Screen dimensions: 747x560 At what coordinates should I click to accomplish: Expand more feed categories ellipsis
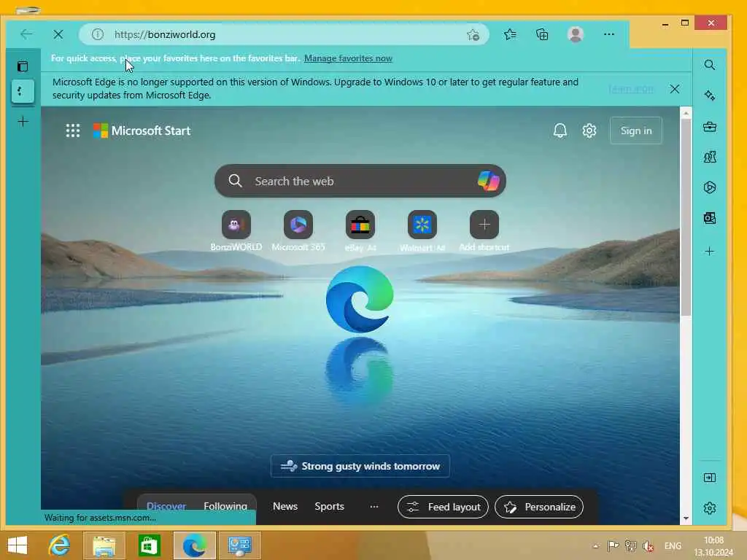point(374,506)
